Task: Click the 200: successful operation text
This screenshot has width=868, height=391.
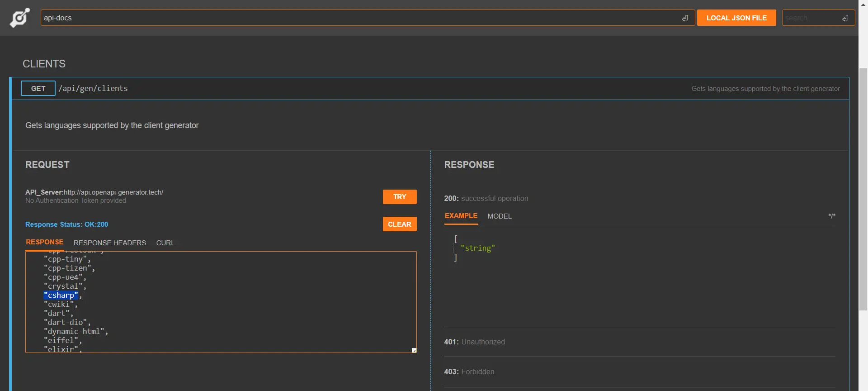Action: pyautogui.click(x=486, y=198)
